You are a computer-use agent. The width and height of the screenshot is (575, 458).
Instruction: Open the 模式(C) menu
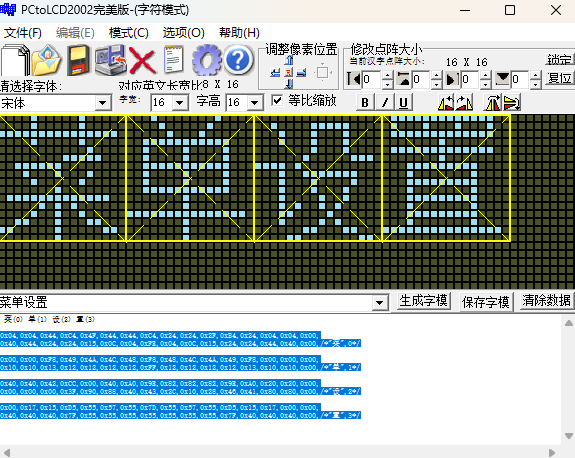point(129,33)
